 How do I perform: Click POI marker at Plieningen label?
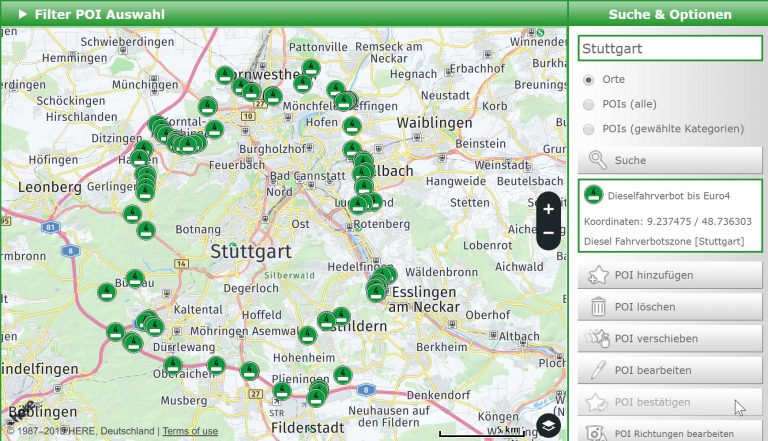[x=282, y=391]
